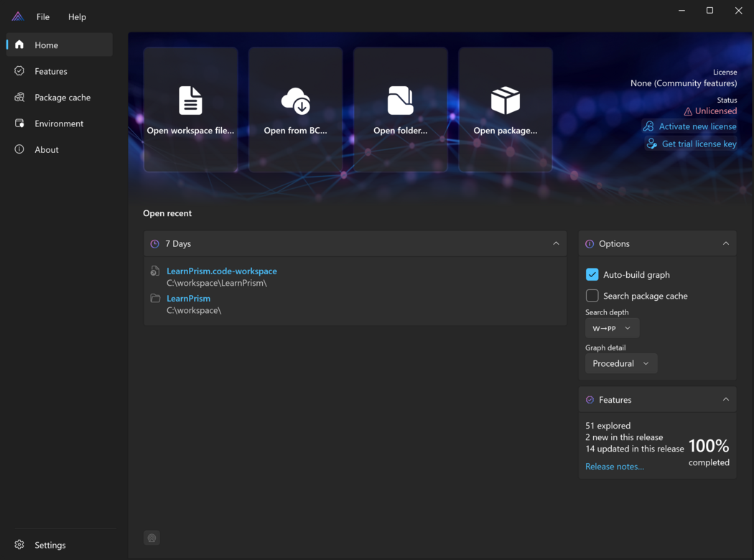This screenshot has height=560, width=754.
Task: Click the trial license key icon
Action: click(651, 144)
